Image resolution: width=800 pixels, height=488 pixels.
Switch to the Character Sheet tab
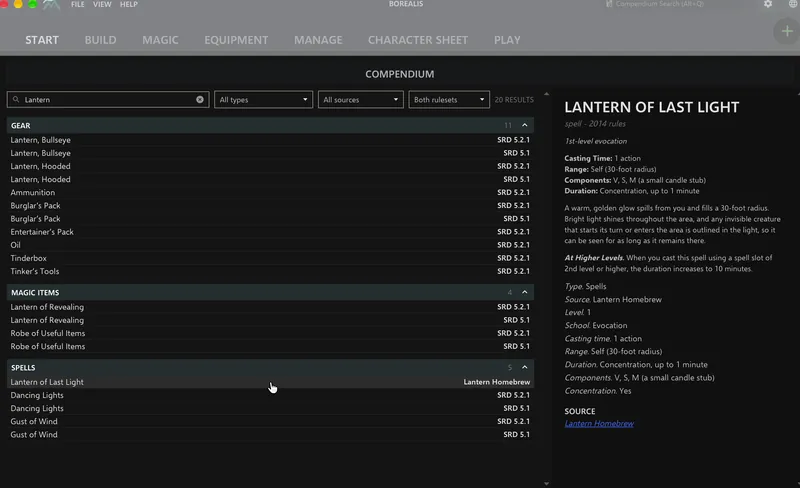pos(418,40)
